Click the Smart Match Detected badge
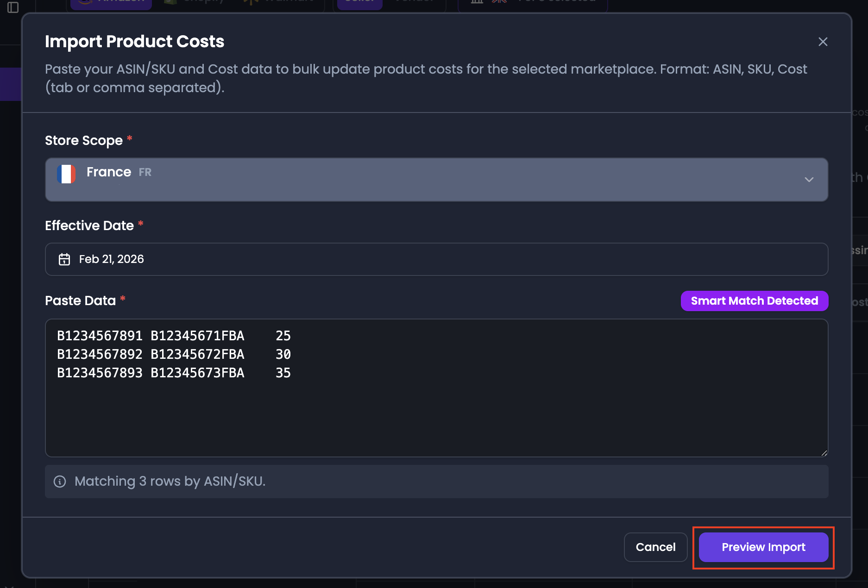 coord(755,301)
